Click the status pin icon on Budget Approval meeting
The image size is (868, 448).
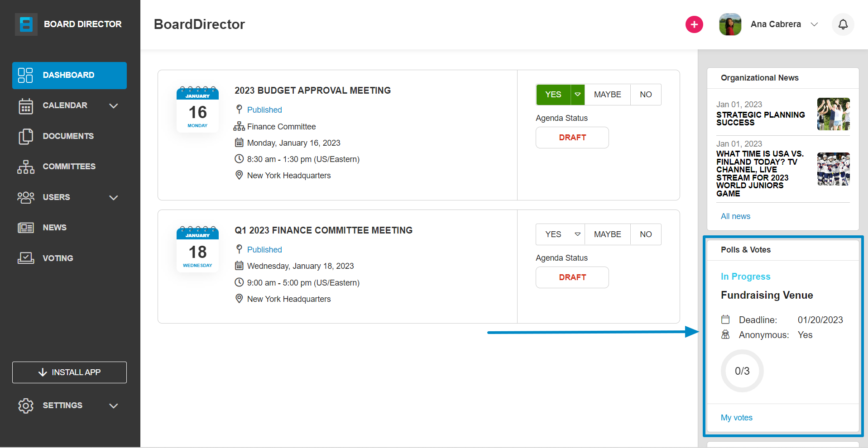pos(239,109)
